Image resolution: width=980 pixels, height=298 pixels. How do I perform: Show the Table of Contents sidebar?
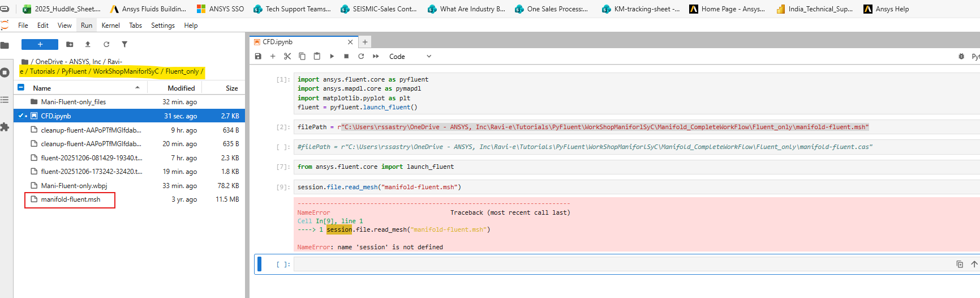coord(5,100)
